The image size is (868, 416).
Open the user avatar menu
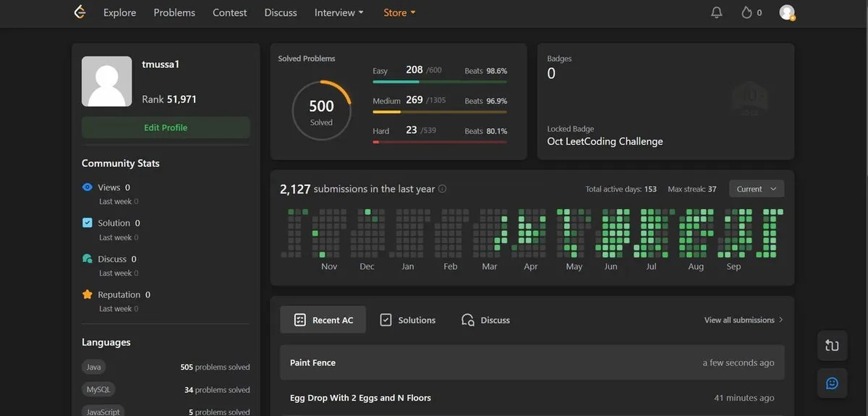[787, 12]
